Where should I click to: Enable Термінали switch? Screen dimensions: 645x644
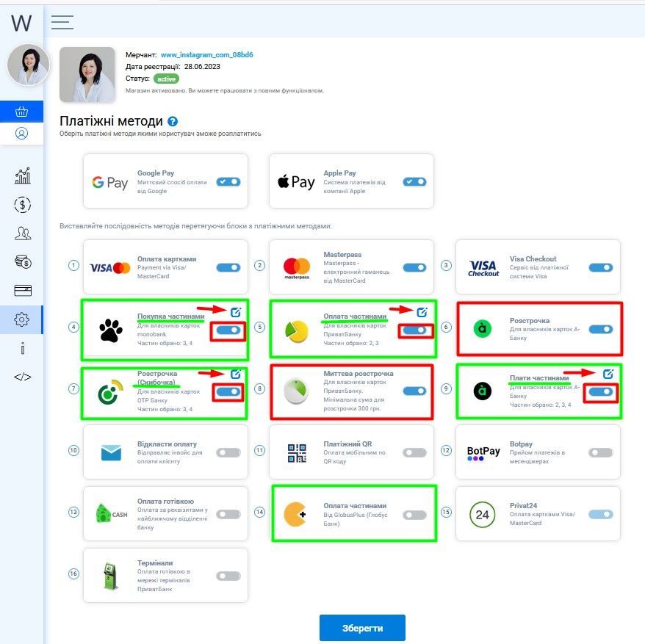[x=228, y=576]
